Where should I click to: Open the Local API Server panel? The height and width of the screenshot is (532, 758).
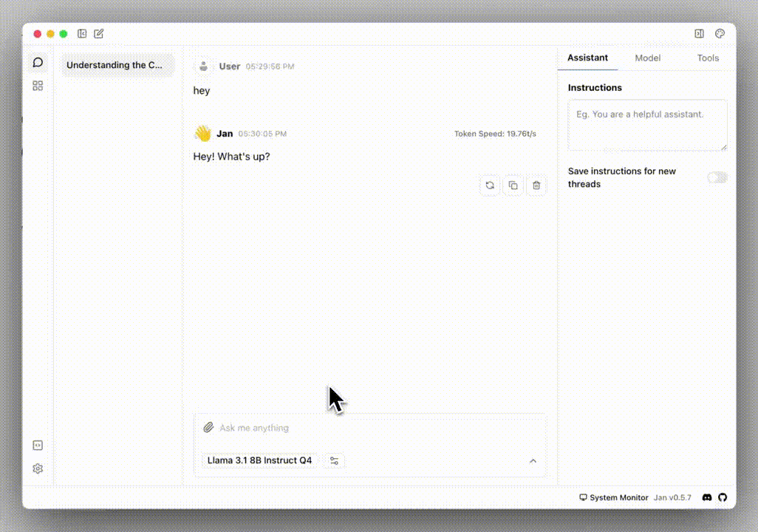pyautogui.click(x=38, y=445)
